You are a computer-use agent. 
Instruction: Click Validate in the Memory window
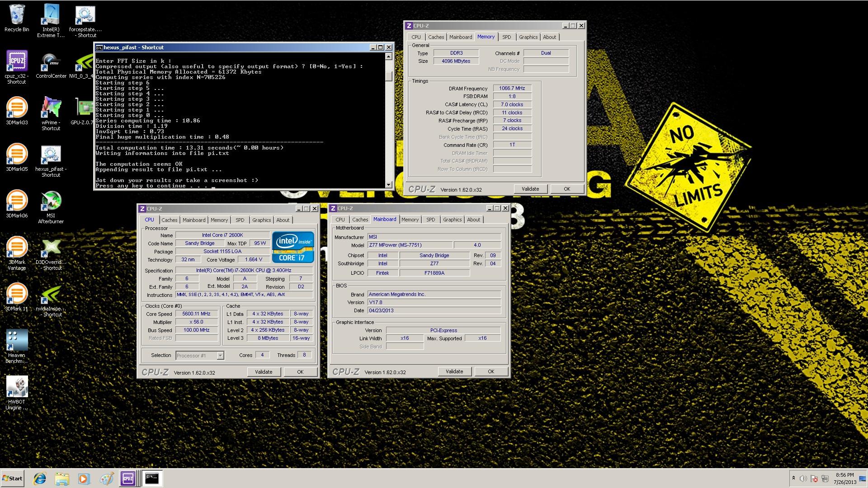(530, 189)
